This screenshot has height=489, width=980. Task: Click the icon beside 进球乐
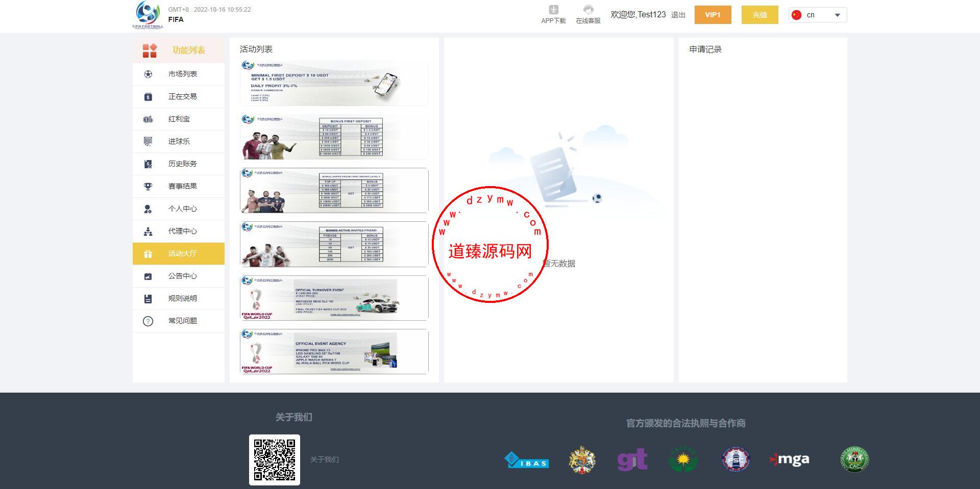point(148,141)
